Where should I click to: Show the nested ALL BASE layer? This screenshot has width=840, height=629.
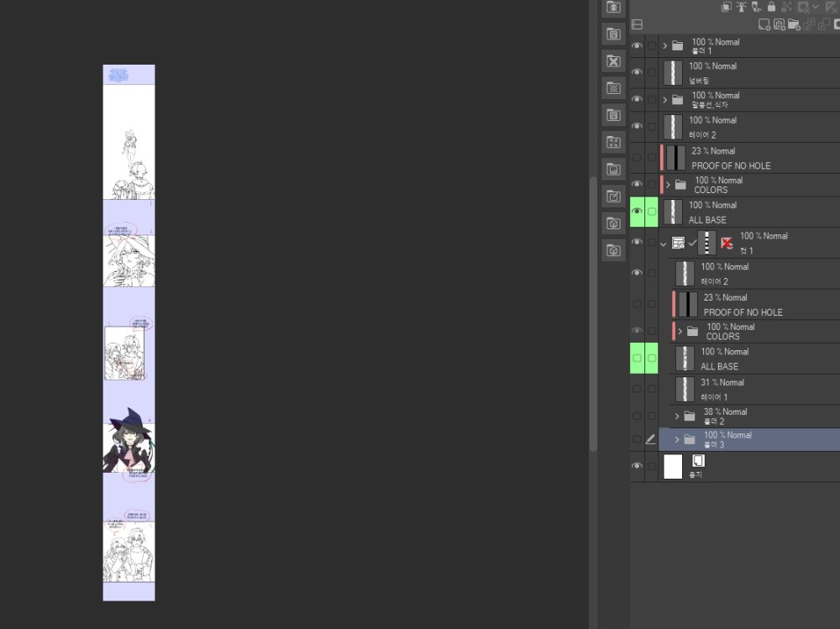tap(637, 358)
